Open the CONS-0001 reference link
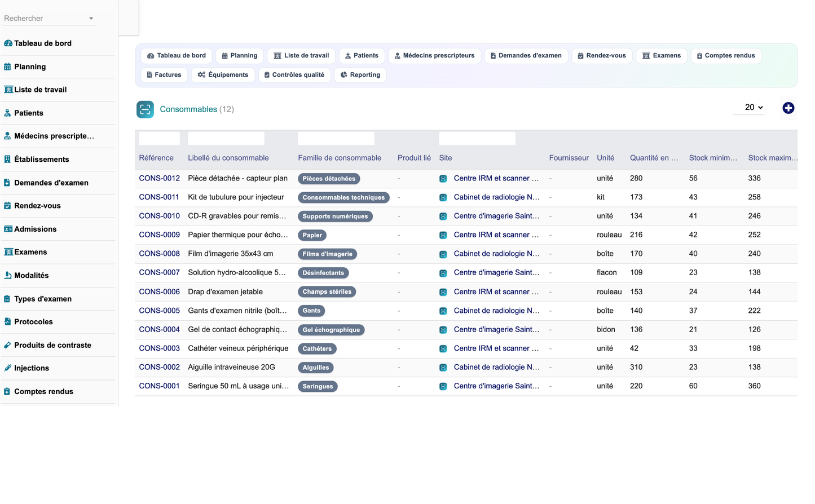 coord(160,386)
